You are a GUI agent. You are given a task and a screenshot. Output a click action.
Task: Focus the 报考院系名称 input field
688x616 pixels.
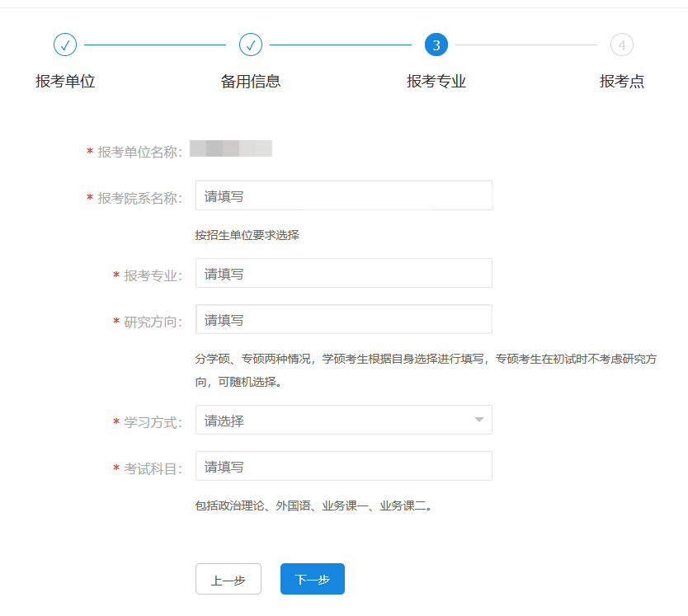click(x=343, y=196)
